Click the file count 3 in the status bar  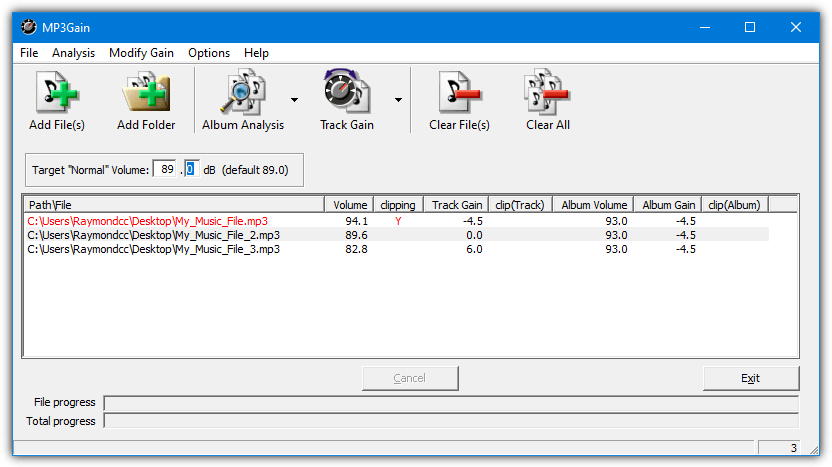[x=793, y=448]
